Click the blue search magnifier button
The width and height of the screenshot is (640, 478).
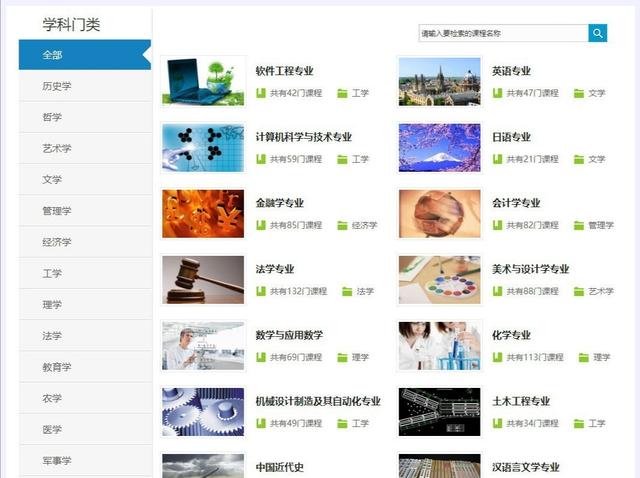[598, 33]
